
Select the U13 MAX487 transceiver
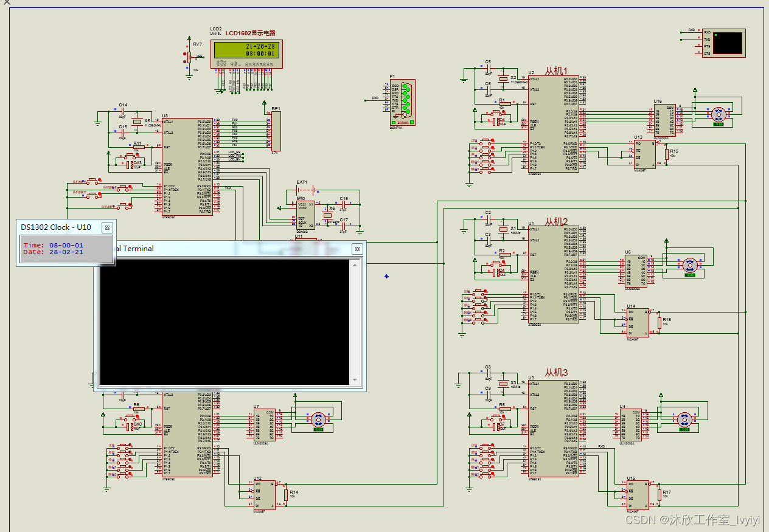645,153
